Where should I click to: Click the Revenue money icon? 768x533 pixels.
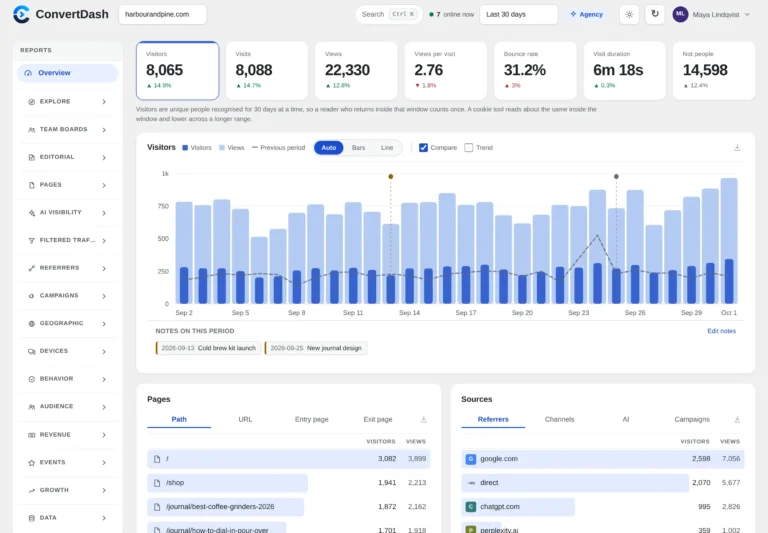click(x=31, y=435)
